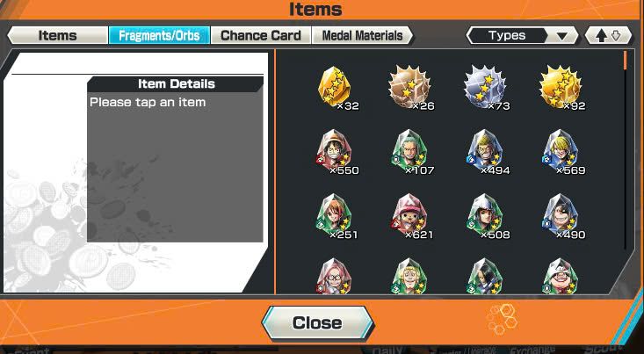The height and width of the screenshot is (354, 644).
Task: Select the silver spiked orb ×73
Action: pyautogui.click(x=485, y=88)
